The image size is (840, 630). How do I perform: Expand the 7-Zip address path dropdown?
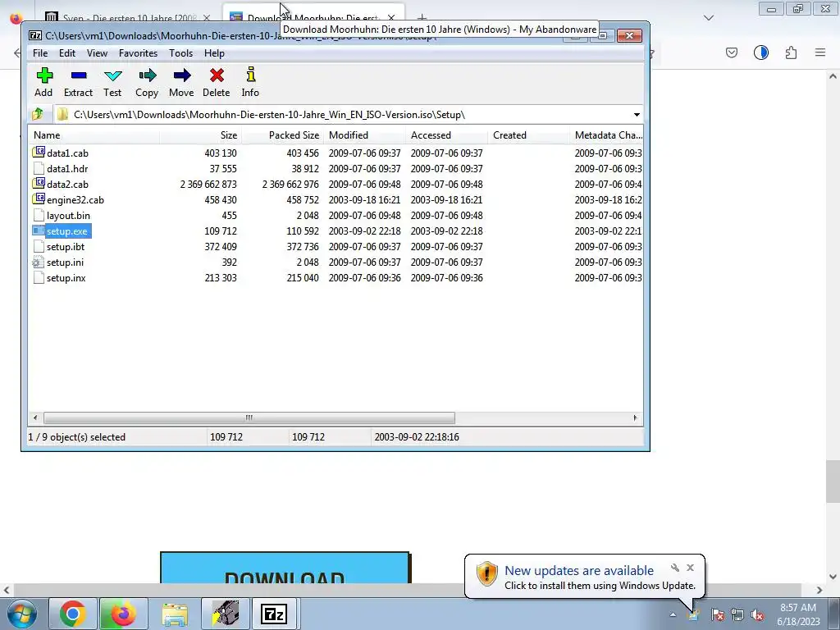pos(637,115)
